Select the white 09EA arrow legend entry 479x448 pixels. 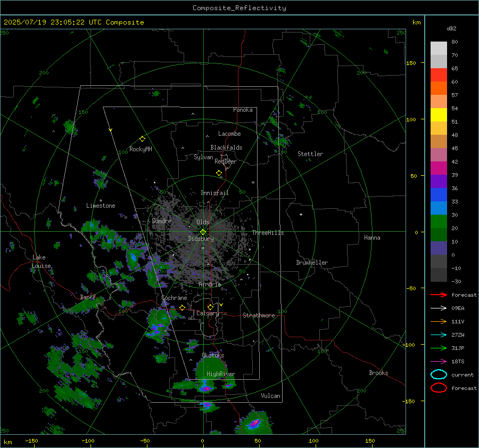(439, 308)
